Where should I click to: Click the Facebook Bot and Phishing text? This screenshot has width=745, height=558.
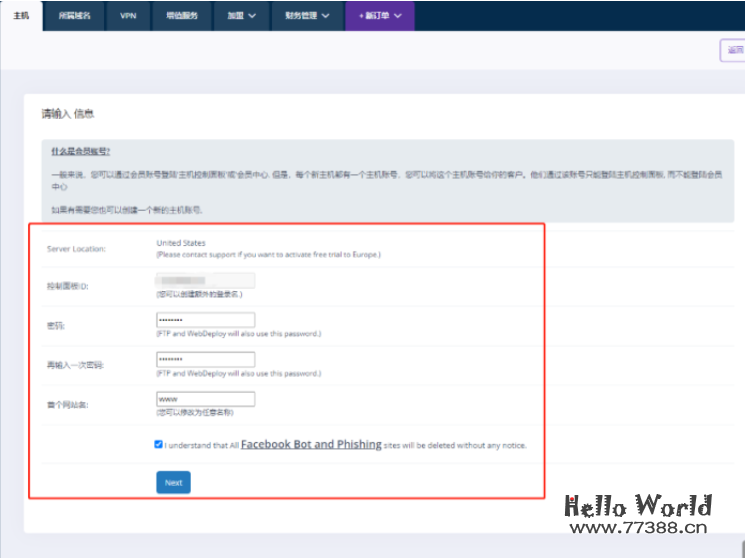(311, 445)
